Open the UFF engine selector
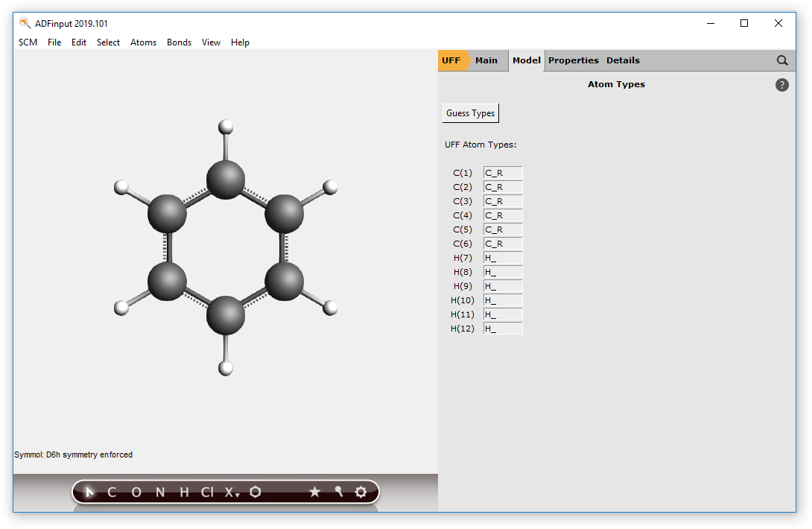Screen dimensions: 812x529 pos(452,60)
